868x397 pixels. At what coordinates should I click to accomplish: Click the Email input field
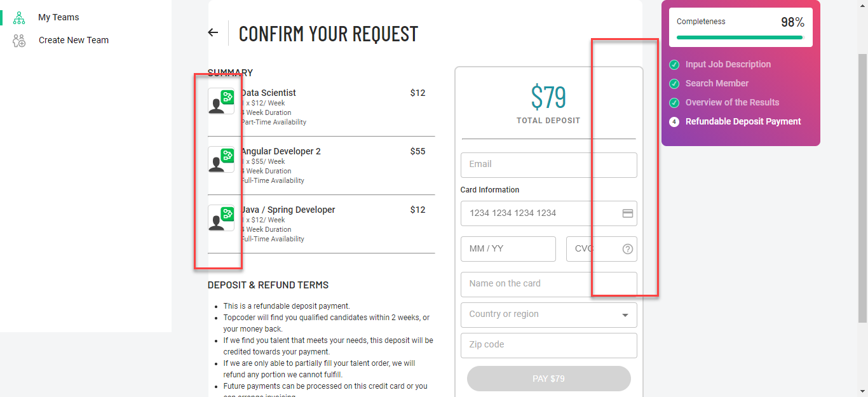[549, 165]
